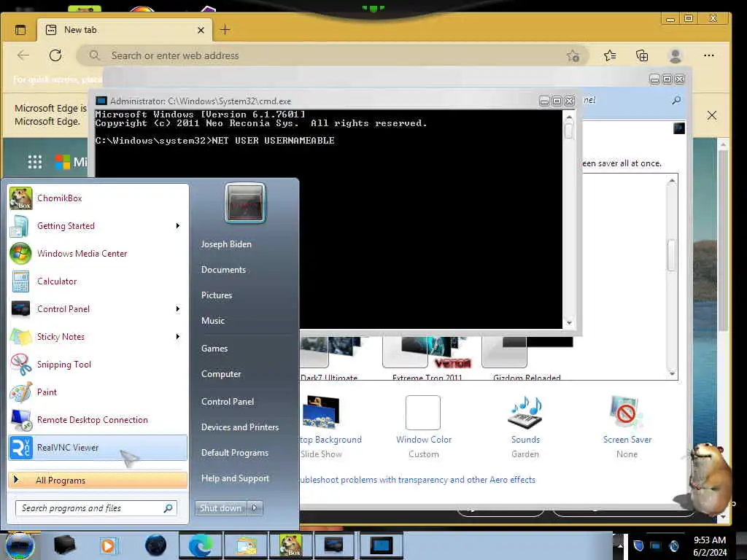Click the Control Panel search magnifier icon
Image resolution: width=747 pixels, height=560 pixels.
[676, 100]
